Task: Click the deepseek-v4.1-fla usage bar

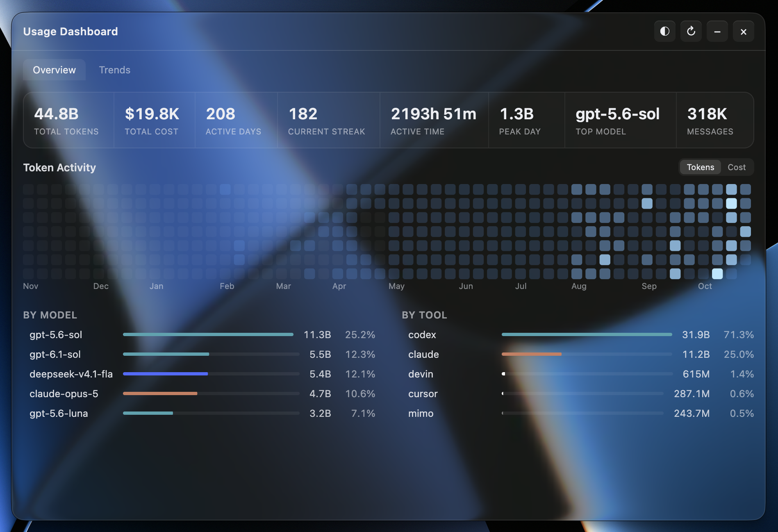Action: [x=211, y=374]
